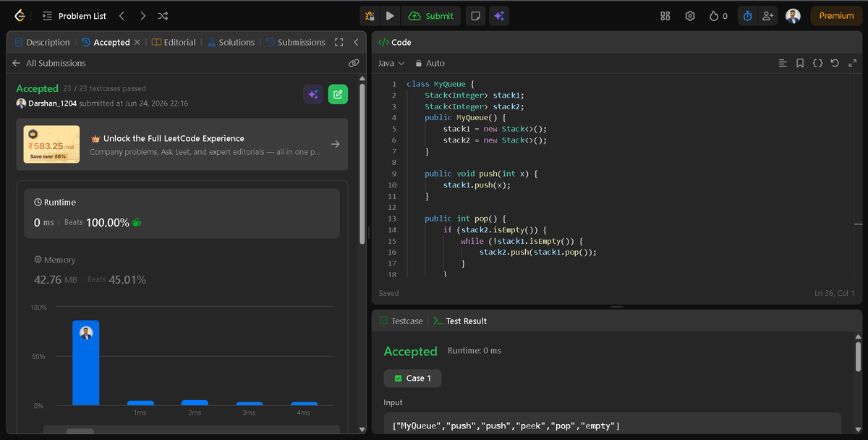The height and width of the screenshot is (440, 868).
Task: Switch to the Editorial tab
Action: tap(174, 43)
